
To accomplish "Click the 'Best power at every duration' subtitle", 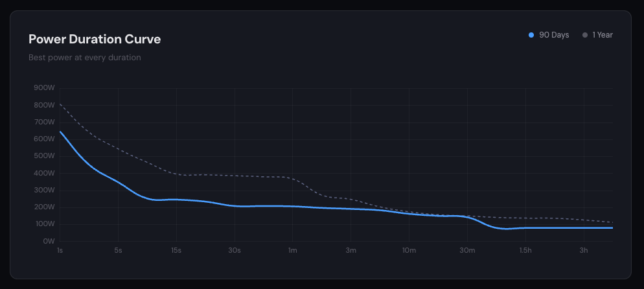I will point(85,58).
